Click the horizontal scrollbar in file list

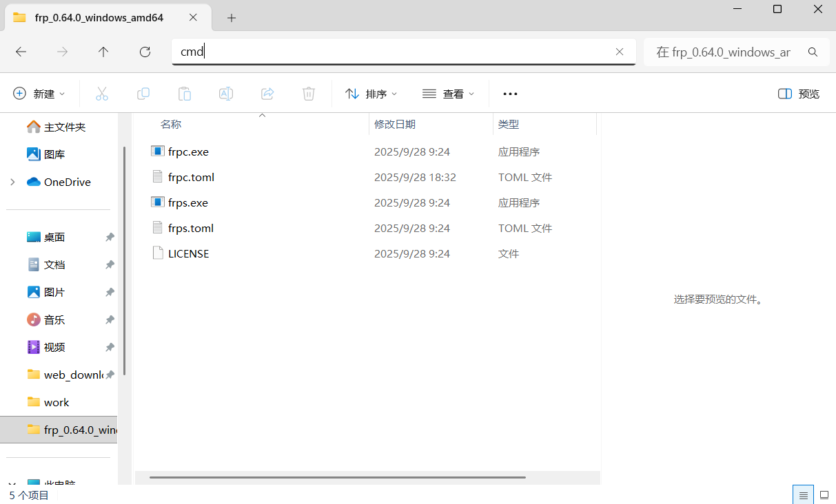tap(338, 477)
